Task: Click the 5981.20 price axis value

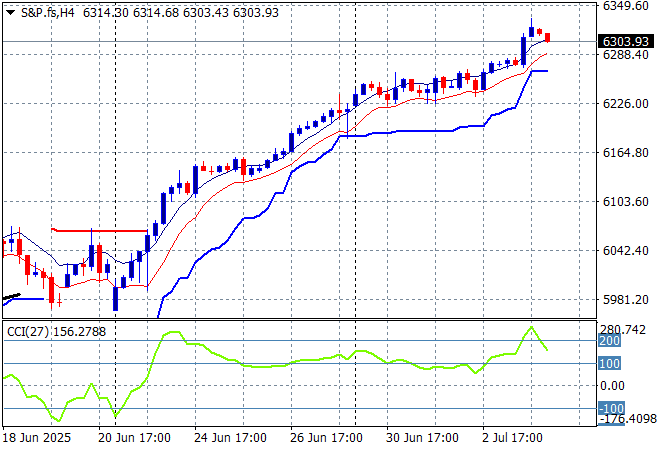Action: coord(625,300)
